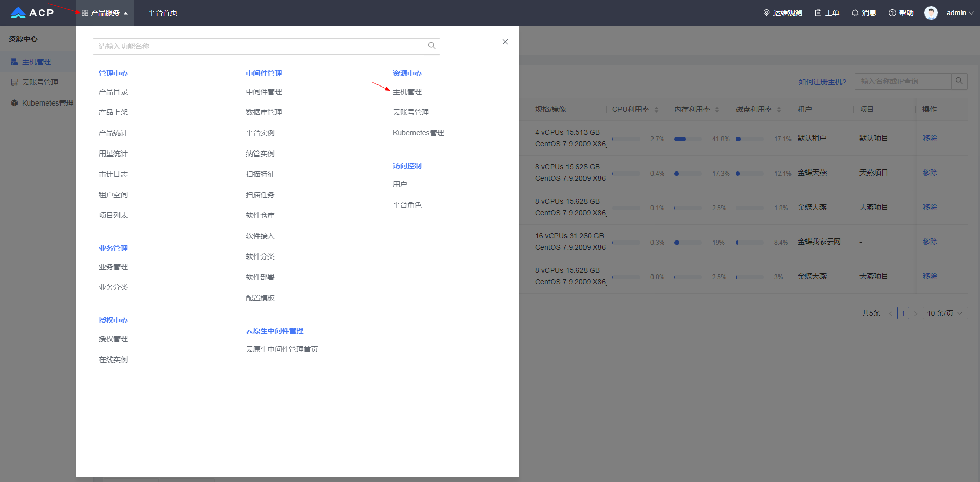The height and width of the screenshot is (482, 980).
Task: Open 产品统计 menu entry
Action: pos(113,133)
